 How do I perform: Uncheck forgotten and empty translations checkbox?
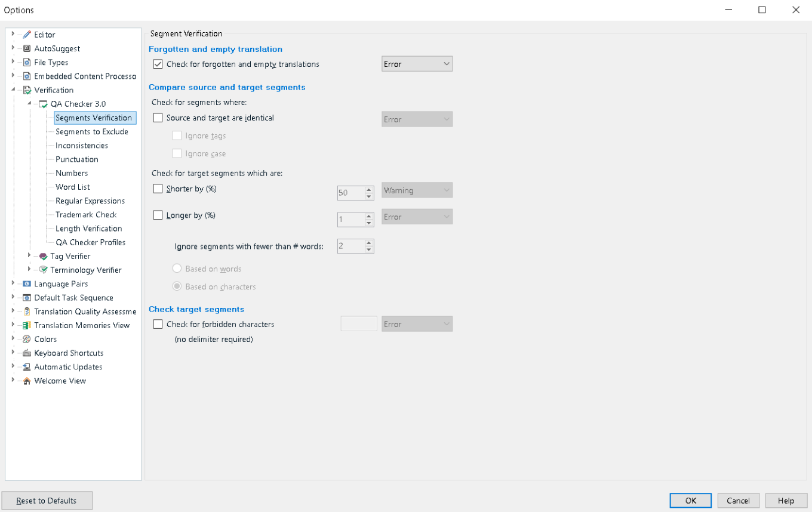click(158, 64)
